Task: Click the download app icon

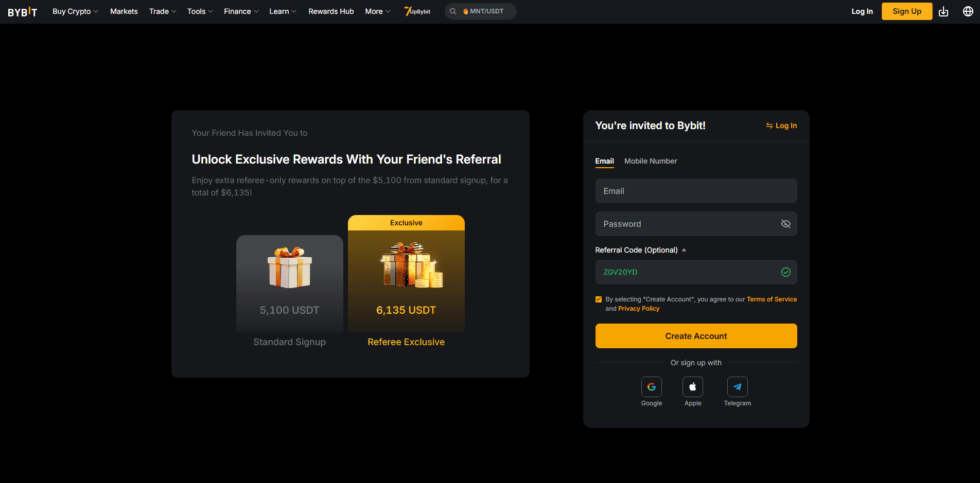Action: coord(943,11)
